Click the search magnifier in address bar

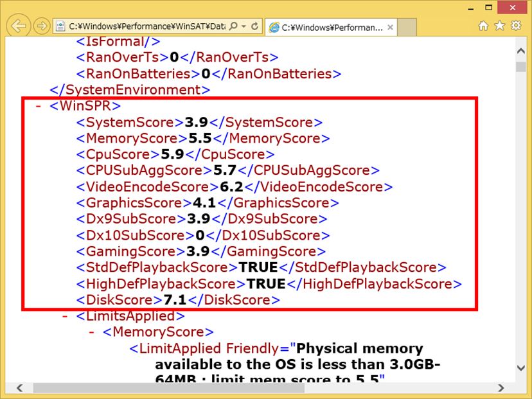(233, 26)
